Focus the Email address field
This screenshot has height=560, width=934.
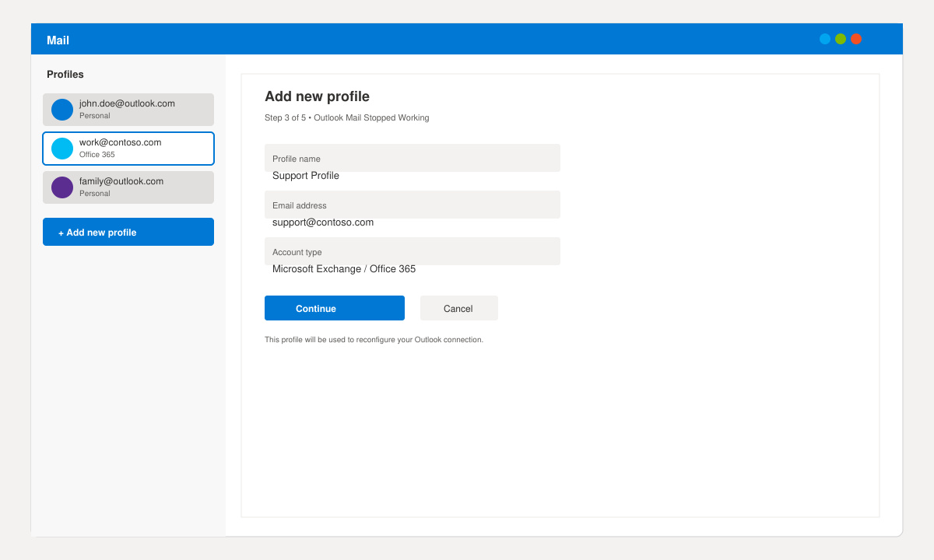[x=413, y=205]
